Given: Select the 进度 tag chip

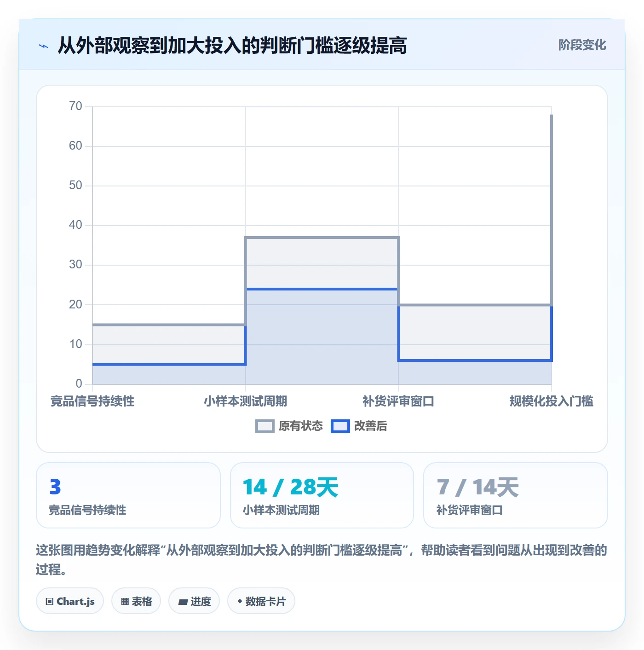Looking at the screenshot, I should tap(194, 601).
